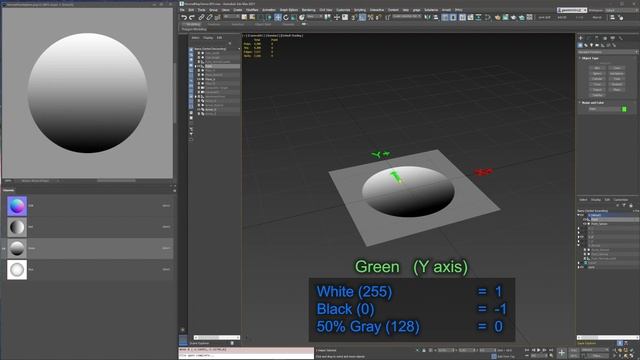This screenshot has height=360, width=640.
Task: Toggle the 3D Snaps button
Action: (353, 17)
